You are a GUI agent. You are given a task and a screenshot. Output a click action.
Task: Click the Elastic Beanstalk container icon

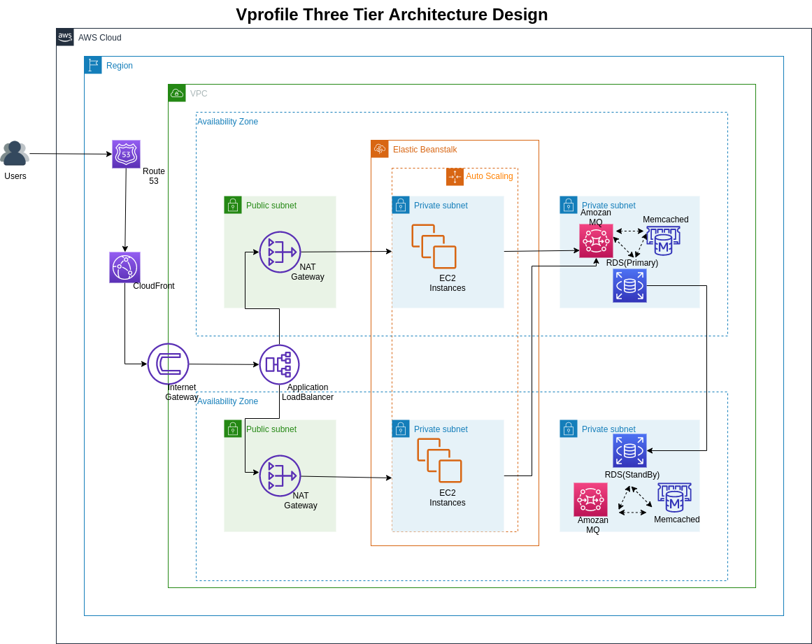(380, 149)
